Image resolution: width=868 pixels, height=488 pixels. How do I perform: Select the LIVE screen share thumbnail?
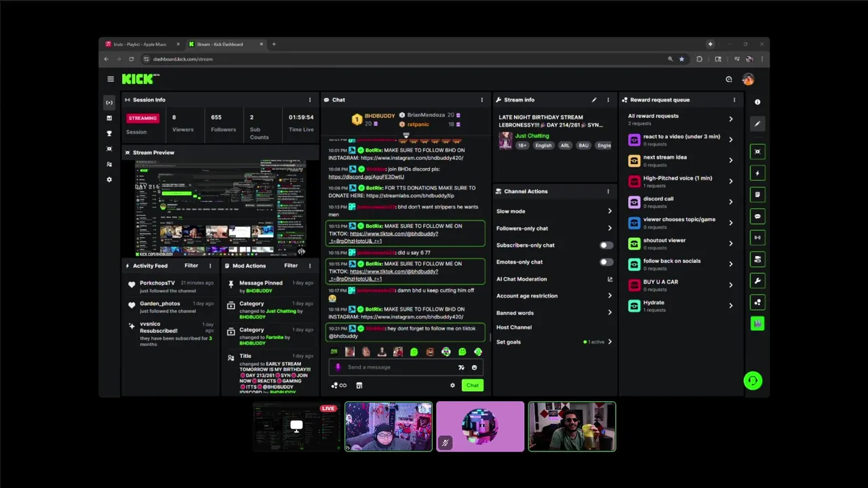[296, 426]
